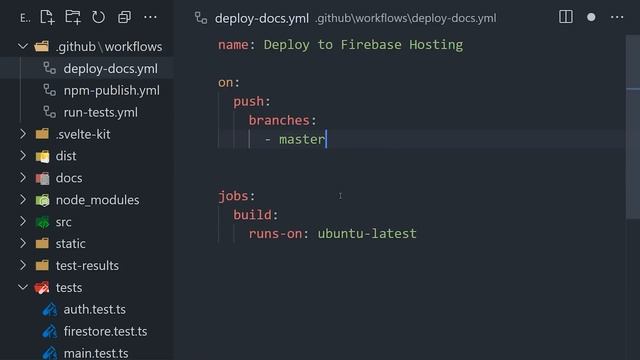Collapse the .github\workflows folder
Viewport: 640px width, 360px height.
pos(23,46)
